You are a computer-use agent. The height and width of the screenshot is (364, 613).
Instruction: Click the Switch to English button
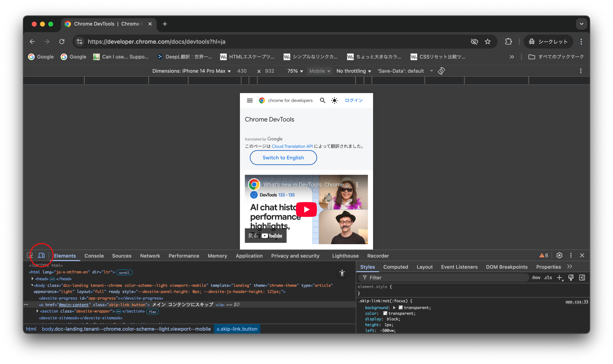(283, 157)
